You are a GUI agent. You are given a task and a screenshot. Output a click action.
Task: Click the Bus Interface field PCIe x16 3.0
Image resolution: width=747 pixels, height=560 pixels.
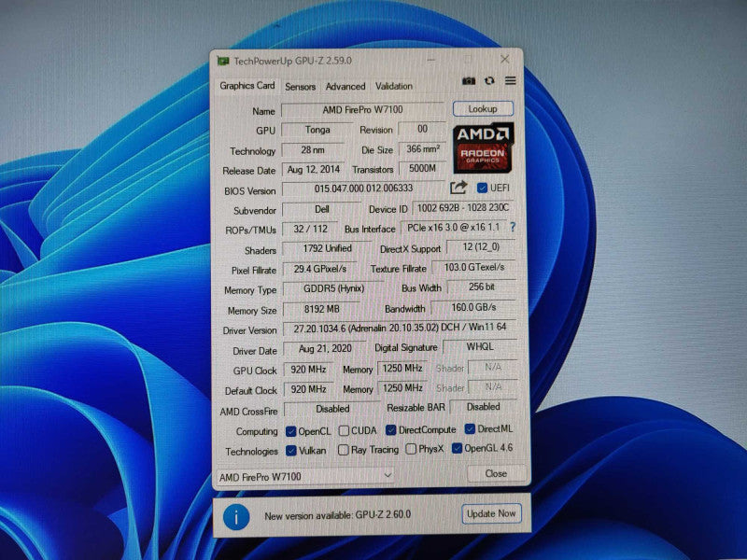coord(453,228)
